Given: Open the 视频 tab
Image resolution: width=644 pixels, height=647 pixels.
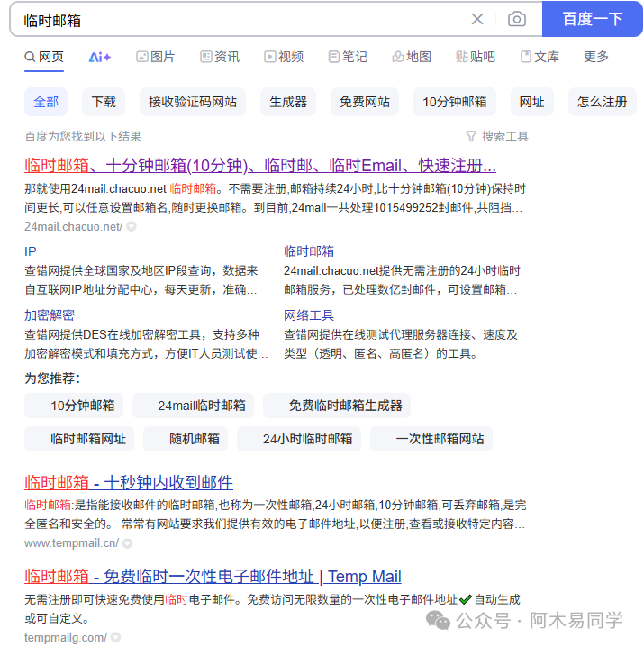Looking at the screenshot, I should click(x=284, y=57).
